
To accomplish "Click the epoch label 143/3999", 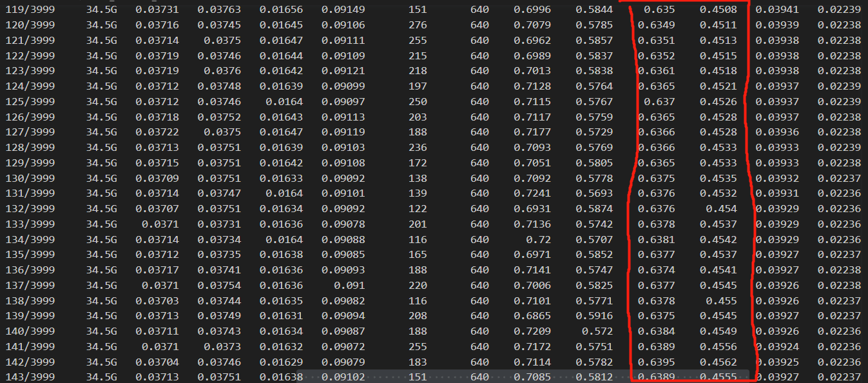I will (x=28, y=377).
